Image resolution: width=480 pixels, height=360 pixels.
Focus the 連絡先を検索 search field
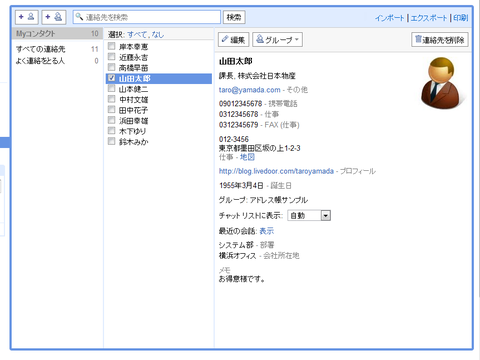[x=147, y=17]
